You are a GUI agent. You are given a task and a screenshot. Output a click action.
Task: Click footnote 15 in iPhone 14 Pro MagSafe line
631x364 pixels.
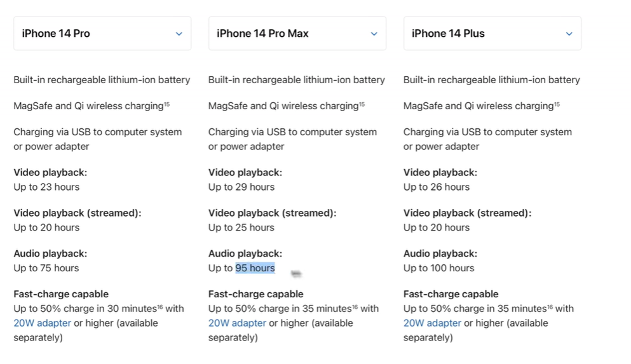tap(166, 104)
